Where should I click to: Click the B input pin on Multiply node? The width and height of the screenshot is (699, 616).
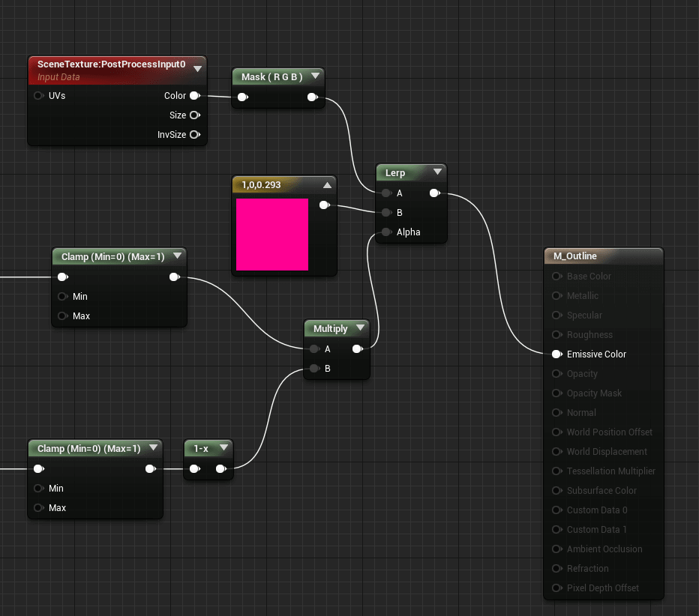tap(315, 369)
